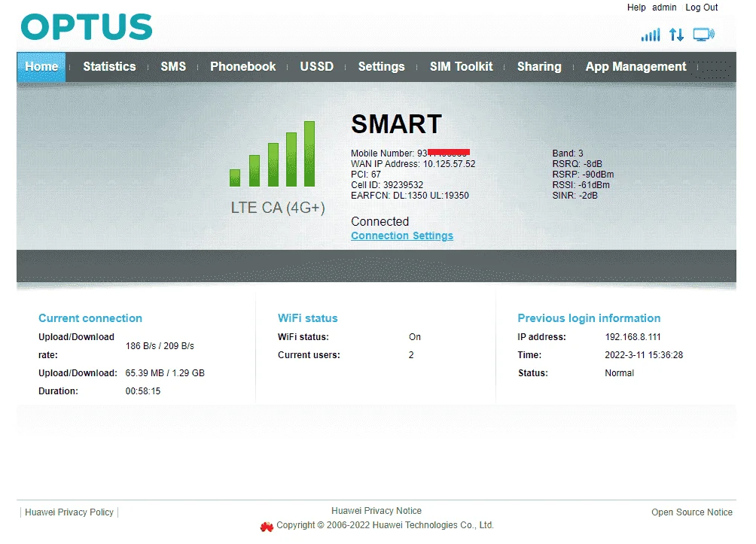This screenshot has height=544, width=756.
Task: Click the PCI: 67 value
Action: point(366,175)
